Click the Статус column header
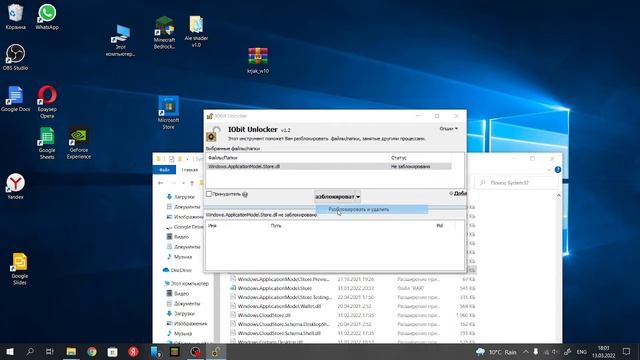Image resolution: width=640 pixels, height=360 pixels. [398, 158]
